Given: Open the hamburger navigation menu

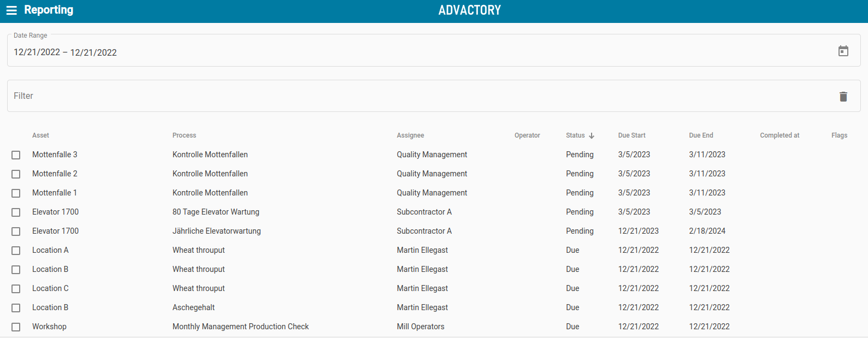Looking at the screenshot, I should point(11,10).
